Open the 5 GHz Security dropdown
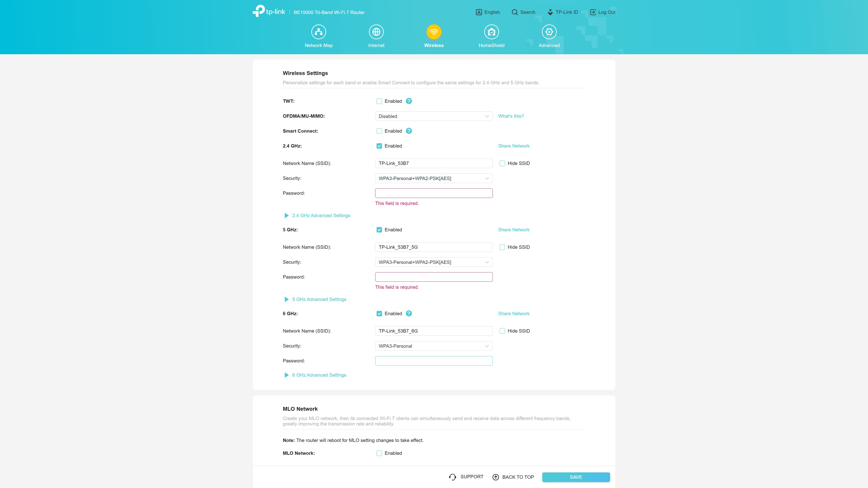Image resolution: width=868 pixels, height=488 pixels. [x=434, y=262]
